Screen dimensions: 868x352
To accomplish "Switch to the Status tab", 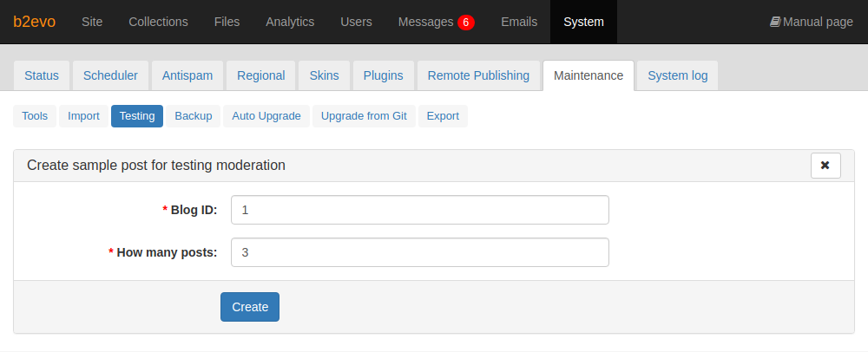I will [x=42, y=75].
